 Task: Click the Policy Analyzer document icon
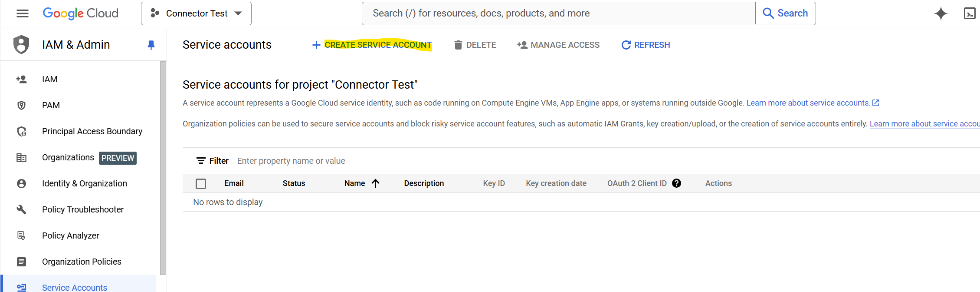pyautogui.click(x=21, y=236)
